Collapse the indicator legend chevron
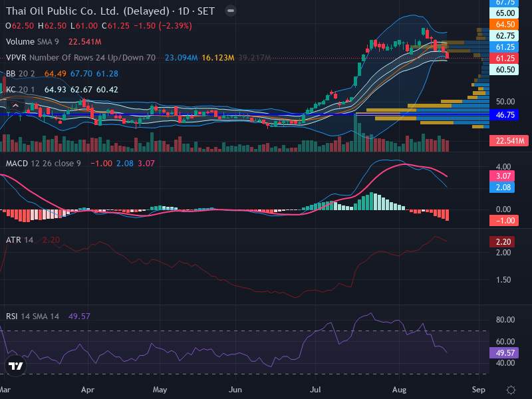This screenshot has width=532, height=399. [x=15, y=106]
